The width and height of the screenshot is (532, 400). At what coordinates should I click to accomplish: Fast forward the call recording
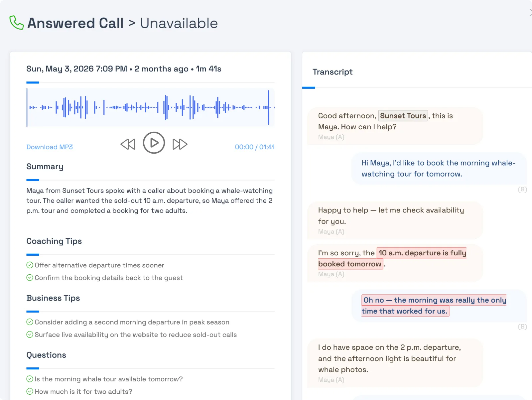[x=180, y=144]
